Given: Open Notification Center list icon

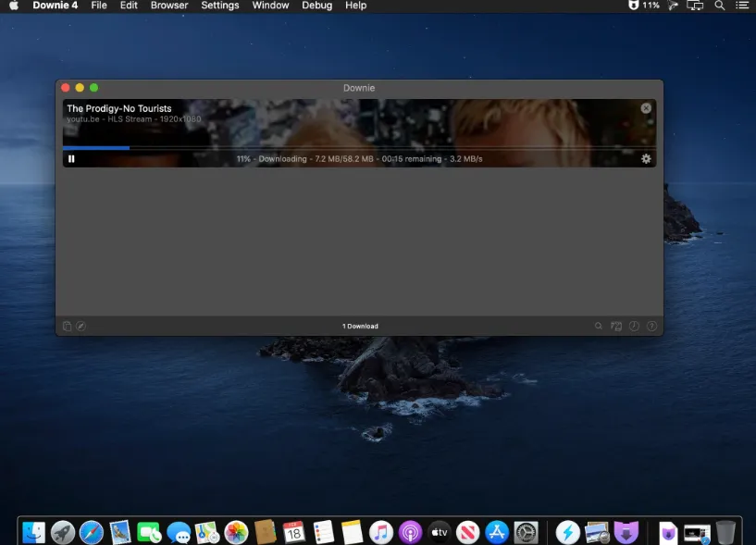Looking at the screenshot, I should [x=742, y=6].
